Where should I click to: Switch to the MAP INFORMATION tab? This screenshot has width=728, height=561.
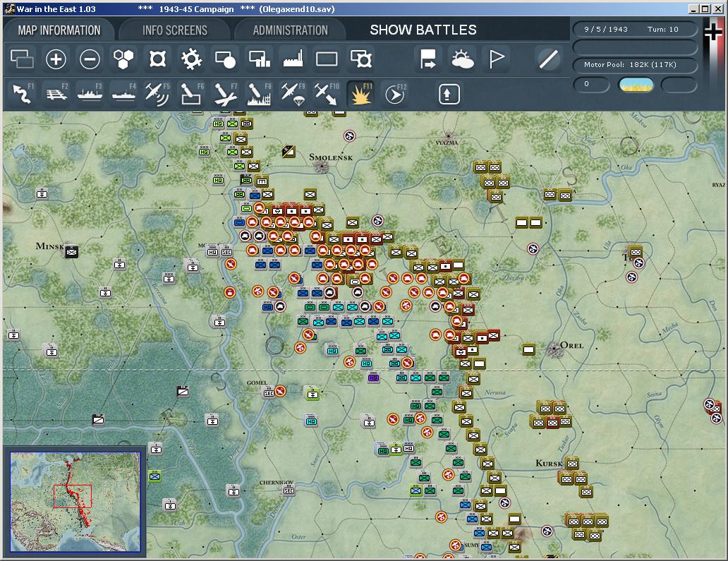point(59,30)
